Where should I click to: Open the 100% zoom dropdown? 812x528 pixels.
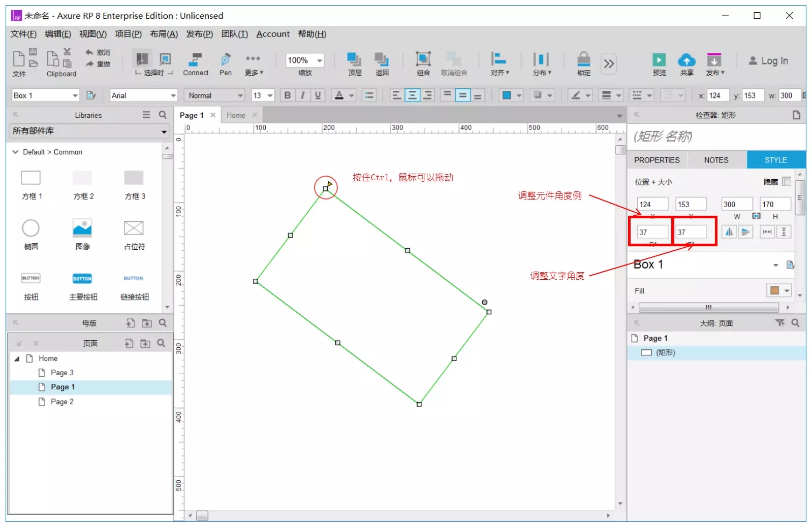click(x=320, y=60)
